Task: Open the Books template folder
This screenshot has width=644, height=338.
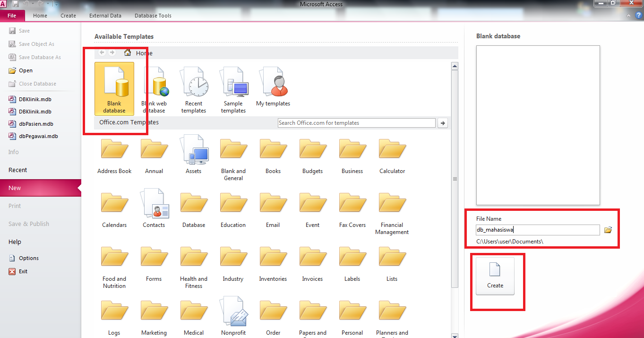Action: click(273, 156)
